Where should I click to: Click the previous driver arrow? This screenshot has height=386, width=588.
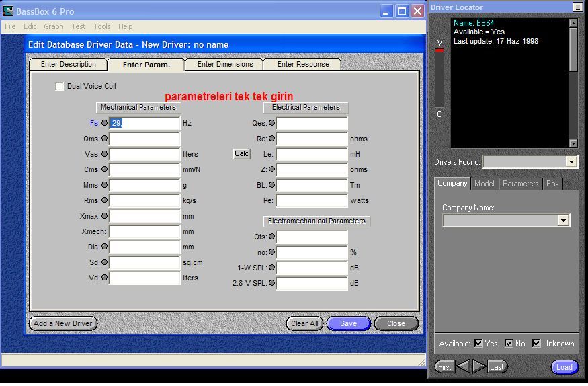[x=463, y=366]
